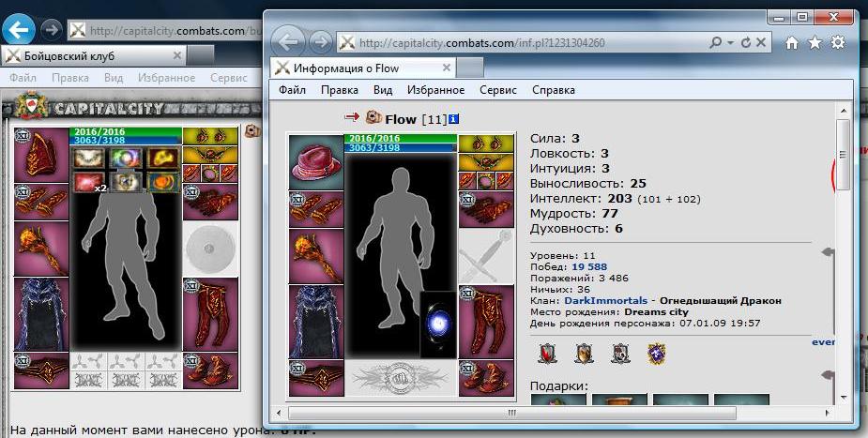This screenshot has width=868, height=438.
Task: Click the gloves slot in Flow info window
Action: coord(486,209)
